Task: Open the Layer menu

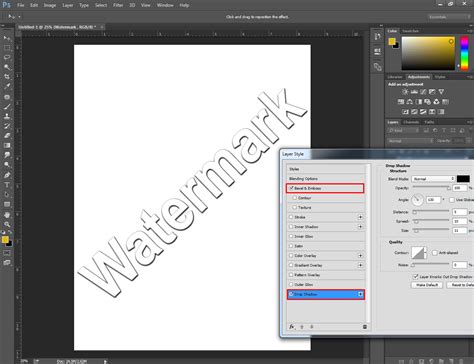Action: point(68,5)
